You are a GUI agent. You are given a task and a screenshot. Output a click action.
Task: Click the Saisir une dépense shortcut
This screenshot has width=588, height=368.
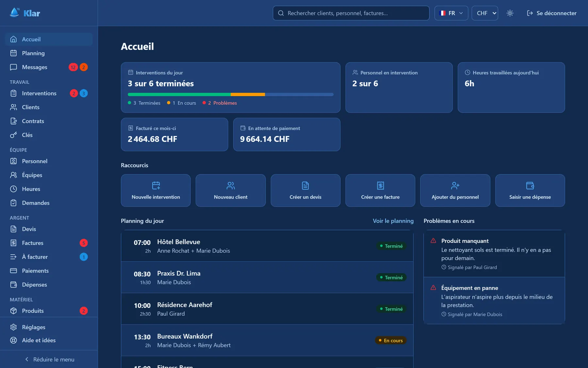(x=530, y=190)
